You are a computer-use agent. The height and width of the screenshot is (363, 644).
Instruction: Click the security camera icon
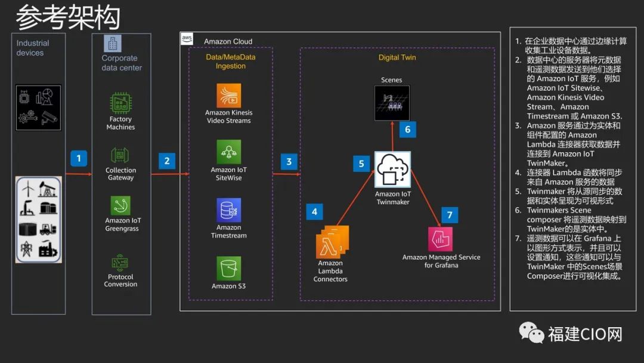pos(49,118)
